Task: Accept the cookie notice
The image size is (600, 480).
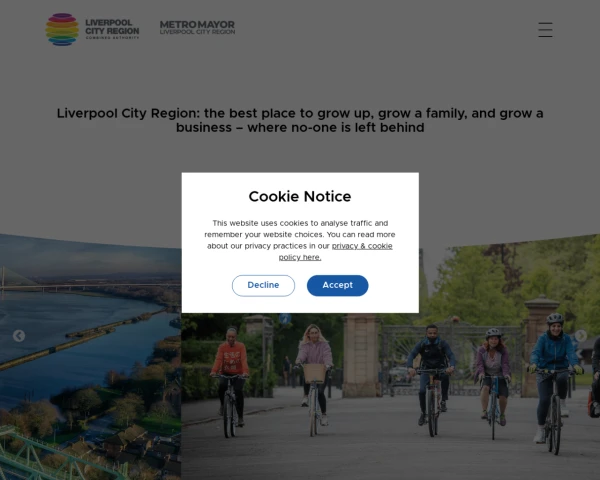Action: [338, 286]
